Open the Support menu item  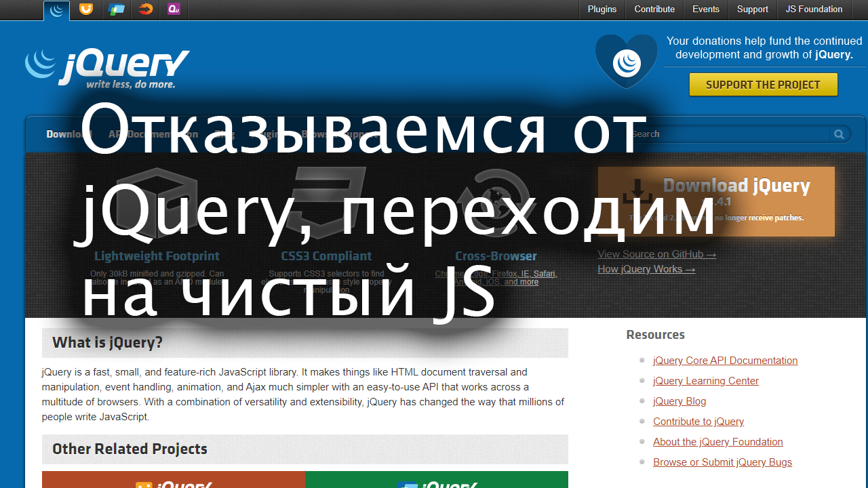coord(753,9)
